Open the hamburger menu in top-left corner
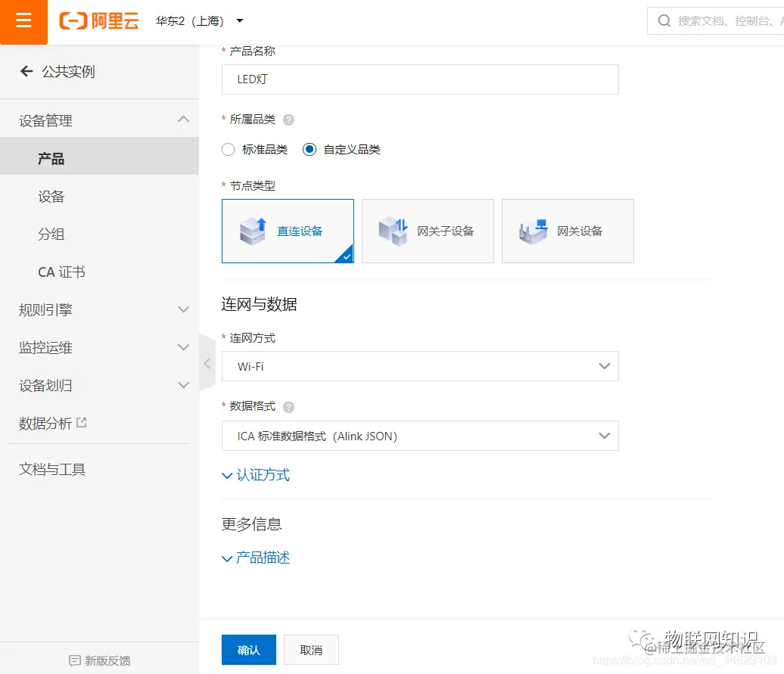The image size is (784, 674). pos(23,22)
